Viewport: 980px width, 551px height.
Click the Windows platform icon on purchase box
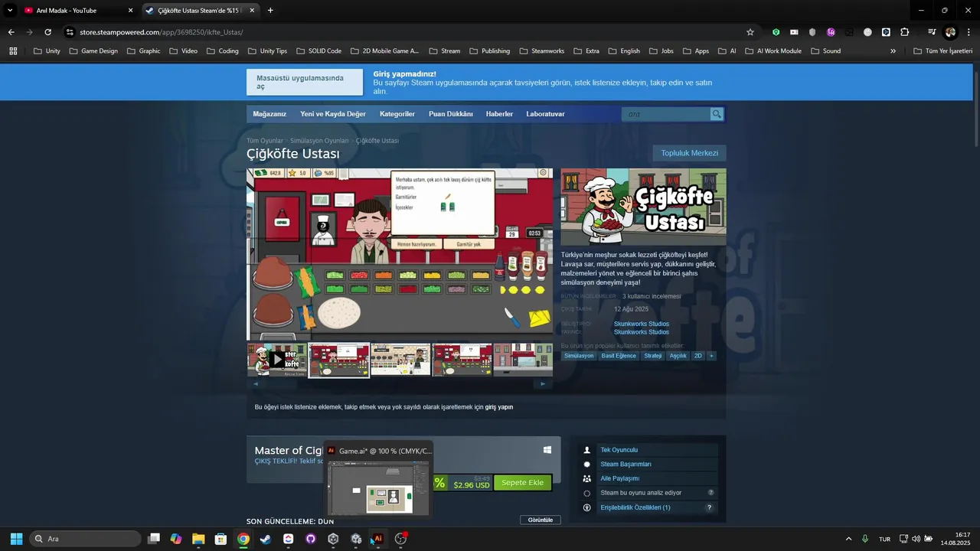tap(547, 450)
